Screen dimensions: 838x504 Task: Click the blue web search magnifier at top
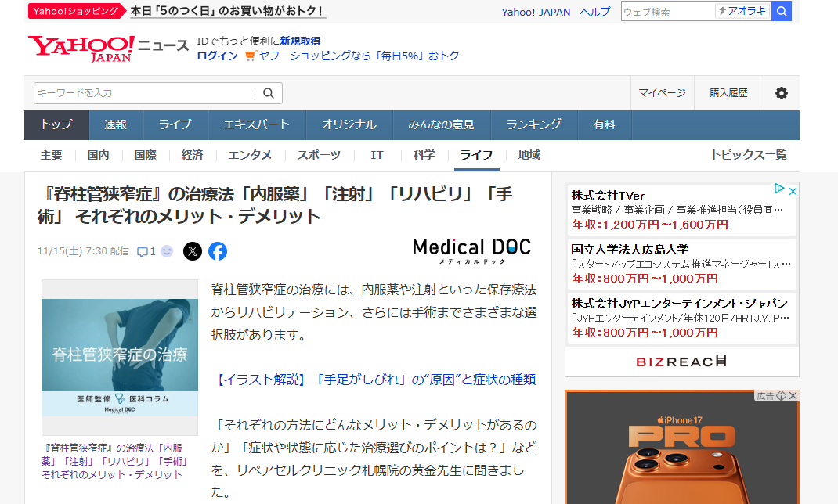(x=781, y=12)
